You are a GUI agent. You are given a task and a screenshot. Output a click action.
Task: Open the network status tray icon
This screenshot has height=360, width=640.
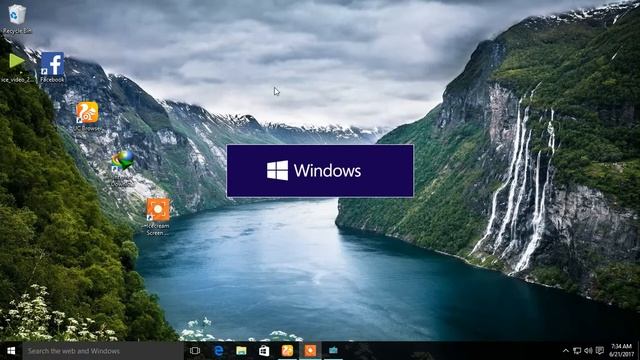pyautogui.click(x=577, y=351)
